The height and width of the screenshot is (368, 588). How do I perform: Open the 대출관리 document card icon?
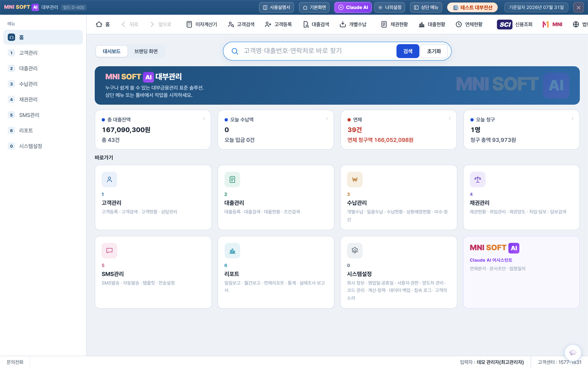click(232, 179)
